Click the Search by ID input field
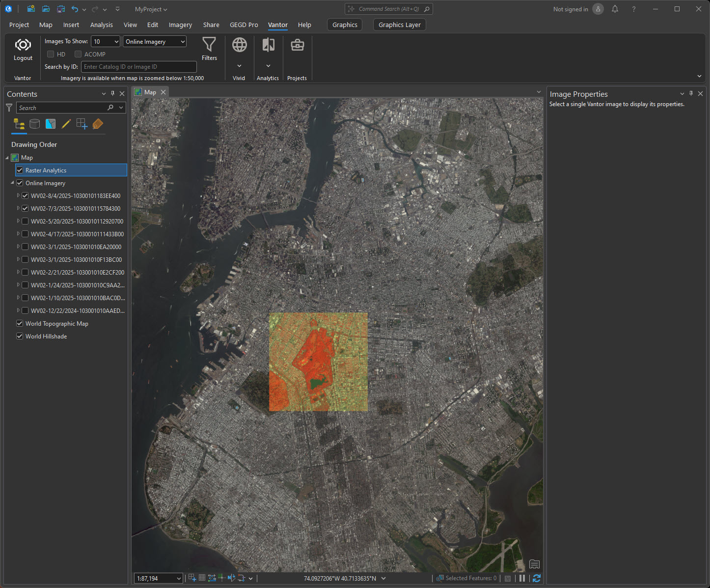710x588 pixels. click(138, 67)
